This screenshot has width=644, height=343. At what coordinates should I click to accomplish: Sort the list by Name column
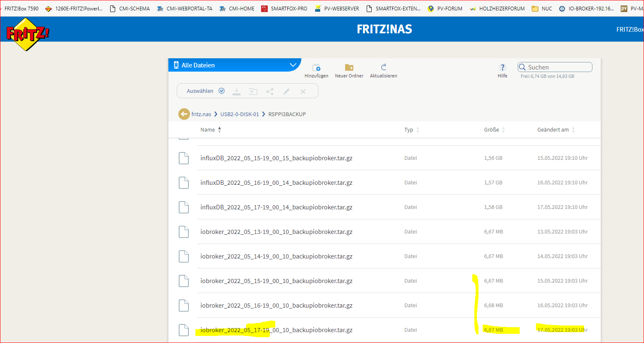point(211,130)
